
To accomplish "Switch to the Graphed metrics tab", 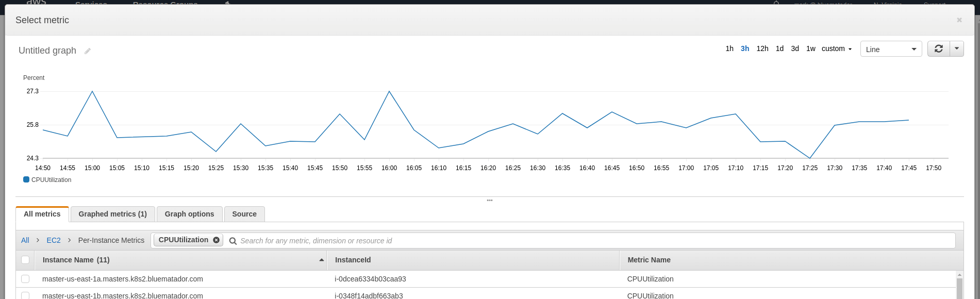I will pyautogui.click(x=112, y=214).
